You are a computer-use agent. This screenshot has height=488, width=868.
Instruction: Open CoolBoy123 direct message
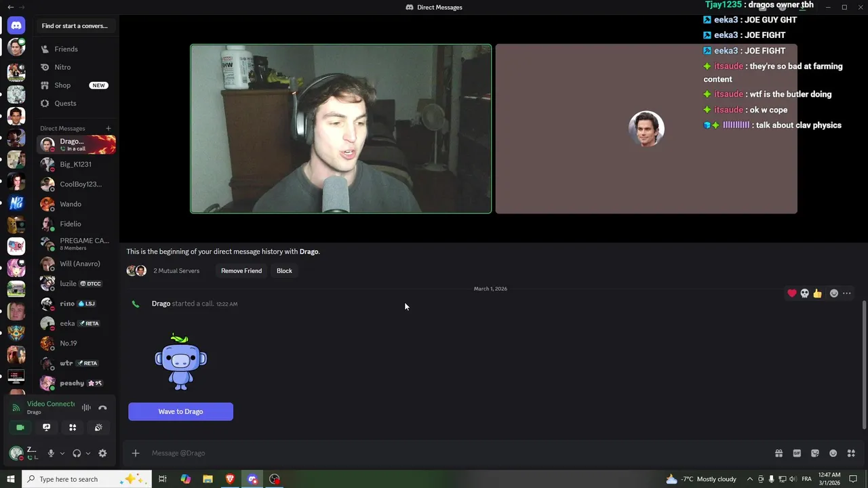click(x=77, y=184)
